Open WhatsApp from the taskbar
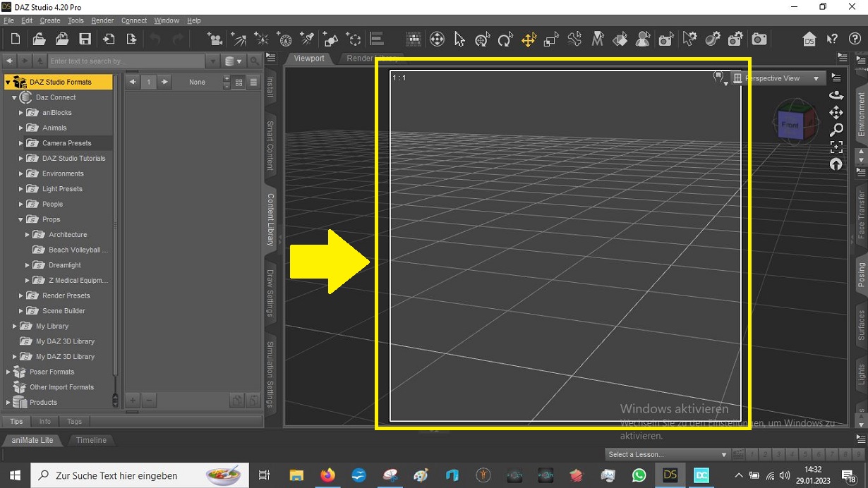The width and height of the screenshot is (868, 488). 639,475
